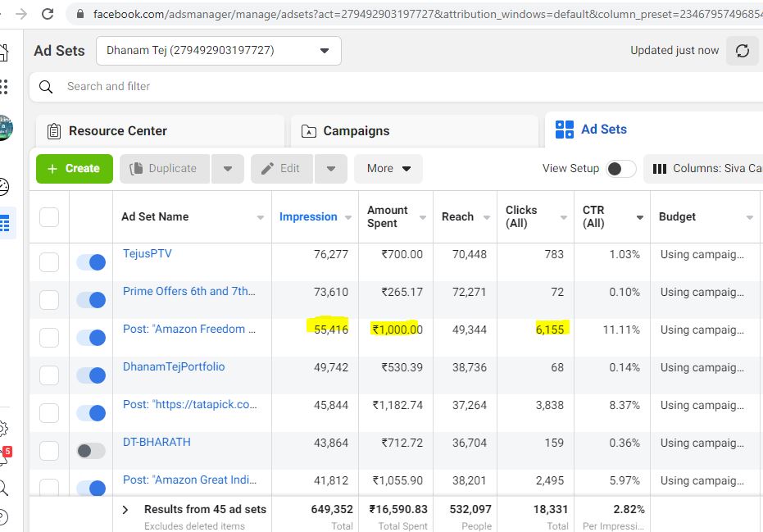
Task: Turn off the Amazon Freedom ad set toggle
Action: coord(91,338)
